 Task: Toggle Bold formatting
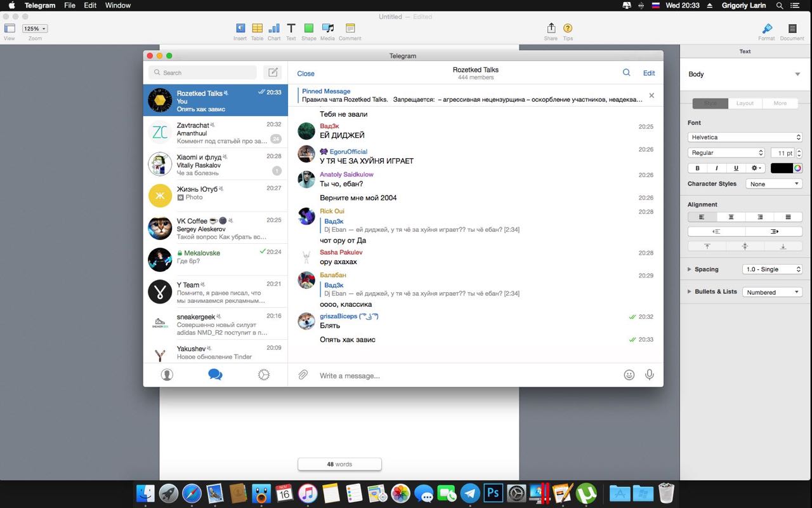[x=698, y=168]
